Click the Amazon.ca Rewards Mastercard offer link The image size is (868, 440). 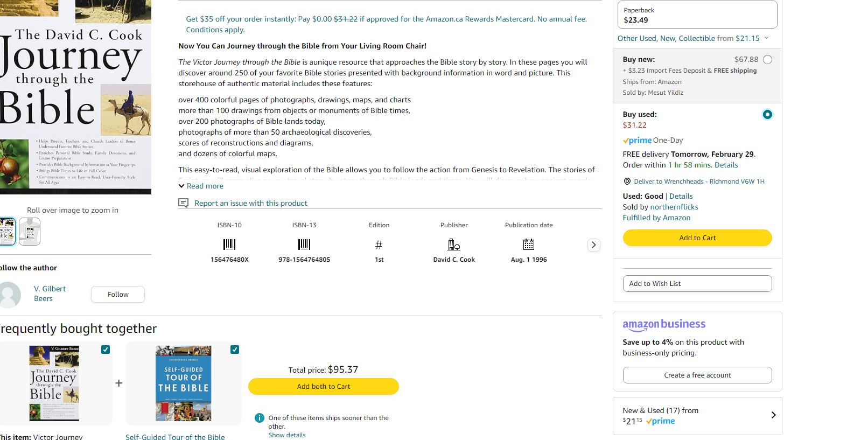click(x=386, y=19)
